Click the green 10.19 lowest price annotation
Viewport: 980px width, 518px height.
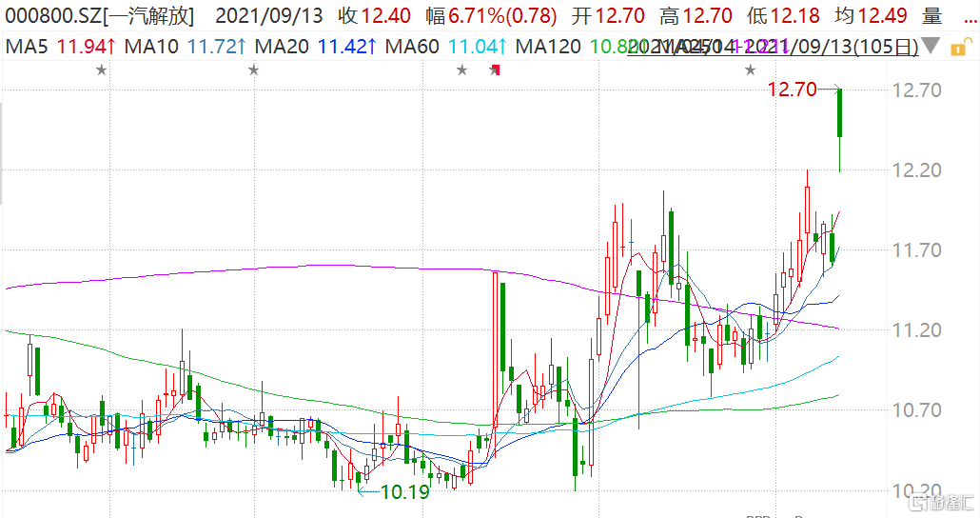(x=405, y=492)
